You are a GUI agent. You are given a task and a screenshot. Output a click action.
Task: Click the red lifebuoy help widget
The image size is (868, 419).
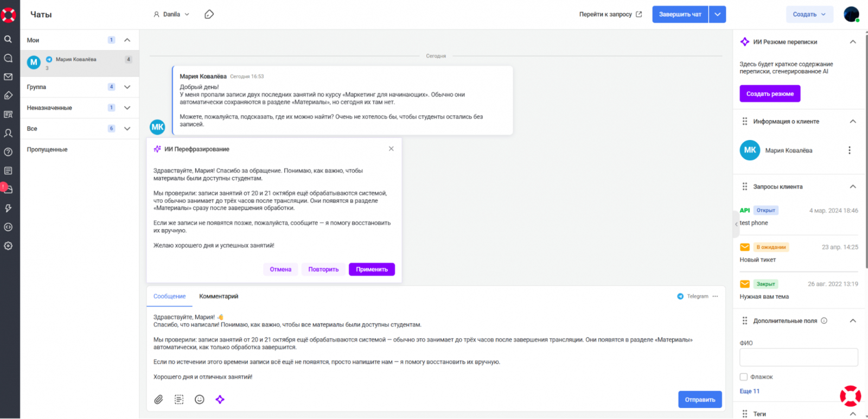coord(851,396)
